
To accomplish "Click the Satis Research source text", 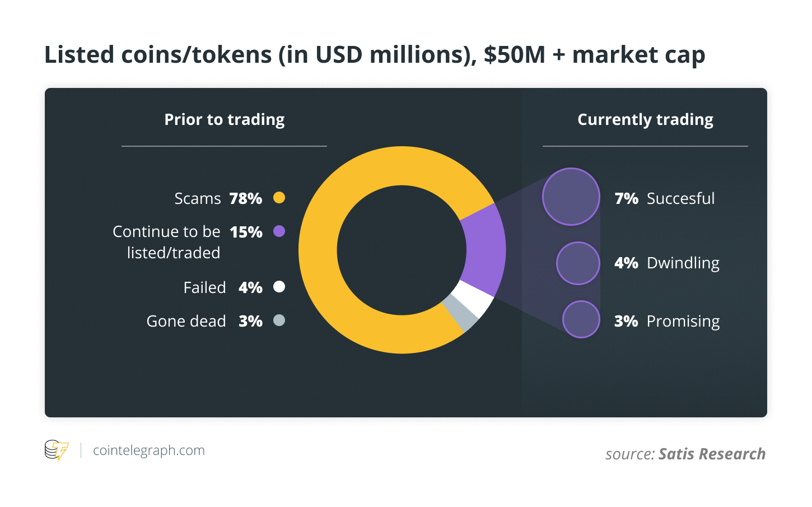I will [x=712, y=454].
